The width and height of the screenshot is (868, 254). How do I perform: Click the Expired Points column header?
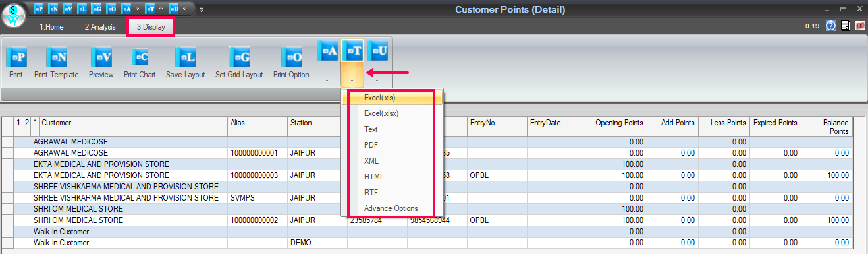coord(775,127)
